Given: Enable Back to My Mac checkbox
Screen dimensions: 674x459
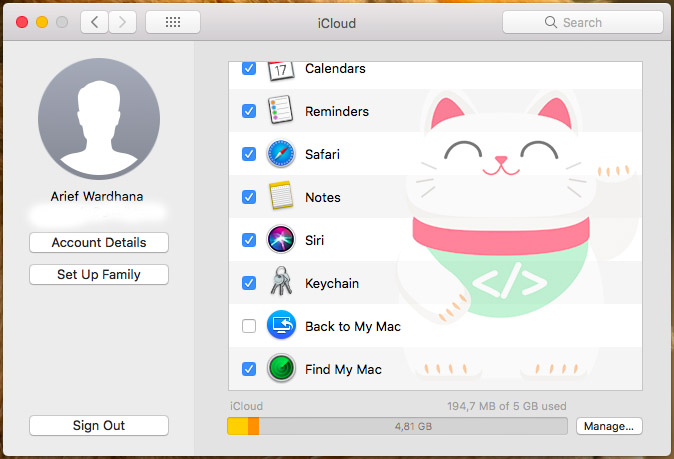Looking at the screenshot, I should 249,326.
